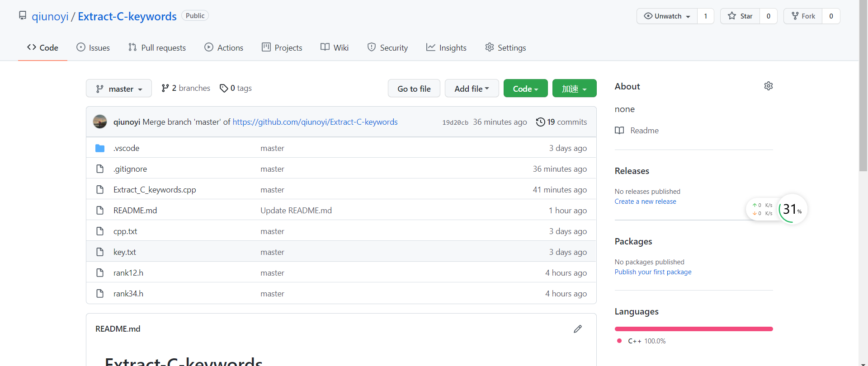Image resolution: width=868 pixels, height=366 pixels.
Task: Click the star count 0
Action: click(768, 16)
